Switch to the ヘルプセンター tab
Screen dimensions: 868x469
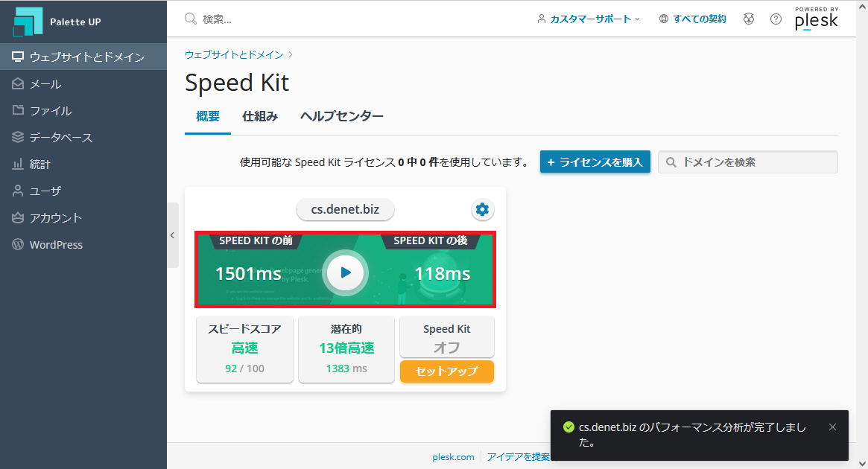tap(341, 117)
